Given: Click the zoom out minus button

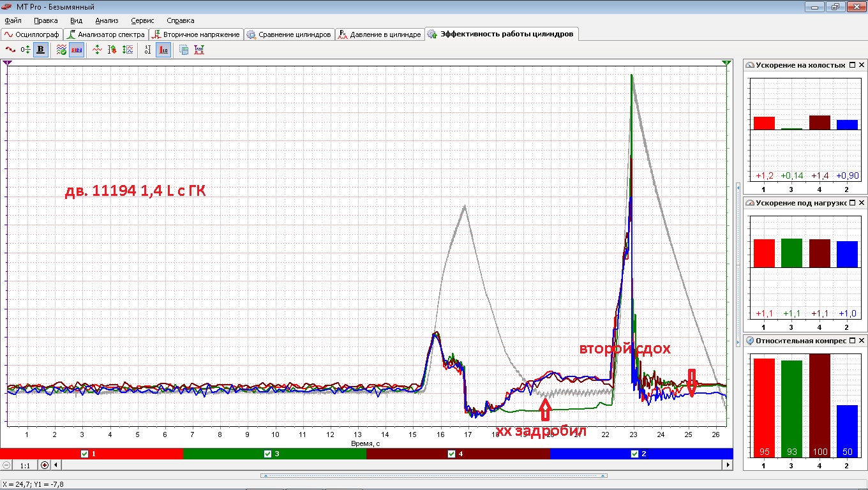Looking at the screenshot, I should [x=6, y=465].
